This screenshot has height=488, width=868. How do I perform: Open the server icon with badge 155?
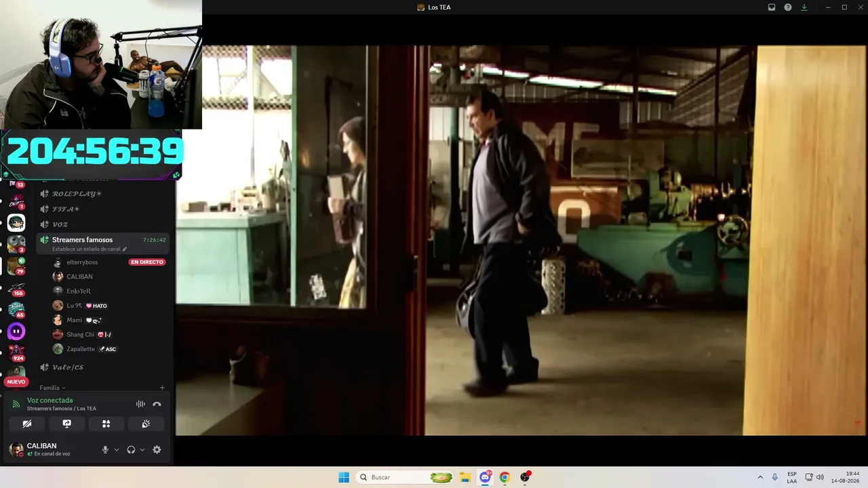16,288
